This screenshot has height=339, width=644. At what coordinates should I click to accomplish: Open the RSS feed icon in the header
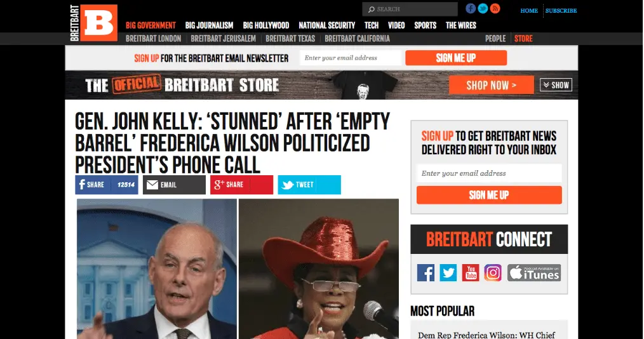(x=495, y=9)
